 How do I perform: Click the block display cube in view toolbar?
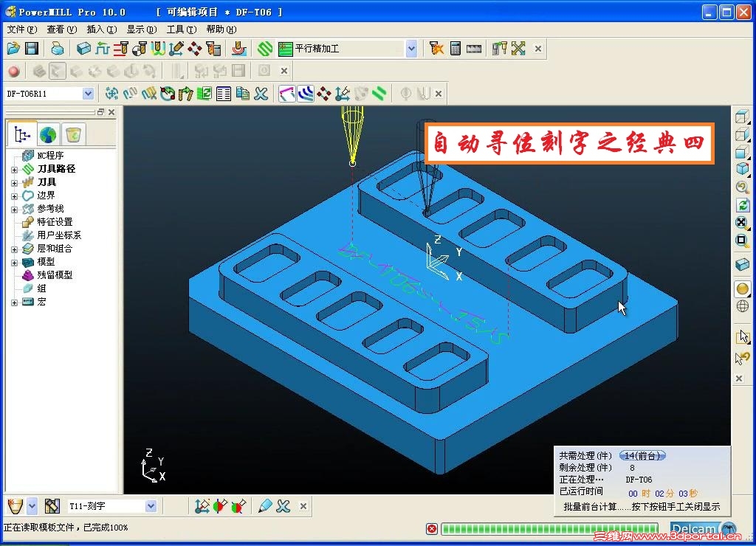(743, 264)
